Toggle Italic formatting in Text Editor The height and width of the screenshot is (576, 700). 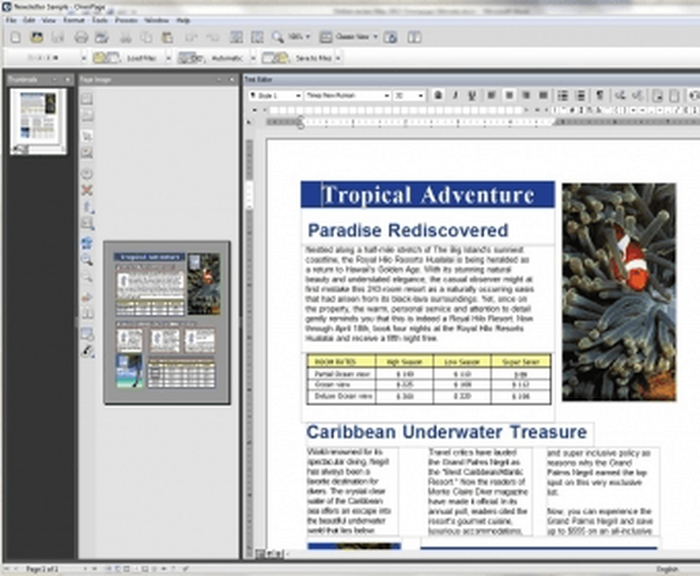455,95
